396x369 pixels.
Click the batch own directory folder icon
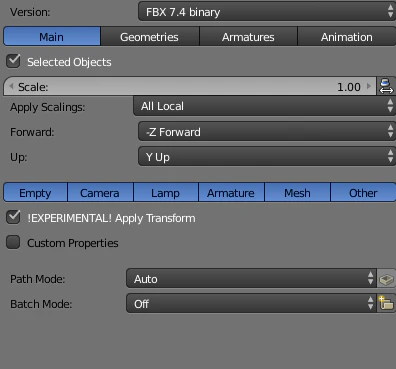pos(386,303)
